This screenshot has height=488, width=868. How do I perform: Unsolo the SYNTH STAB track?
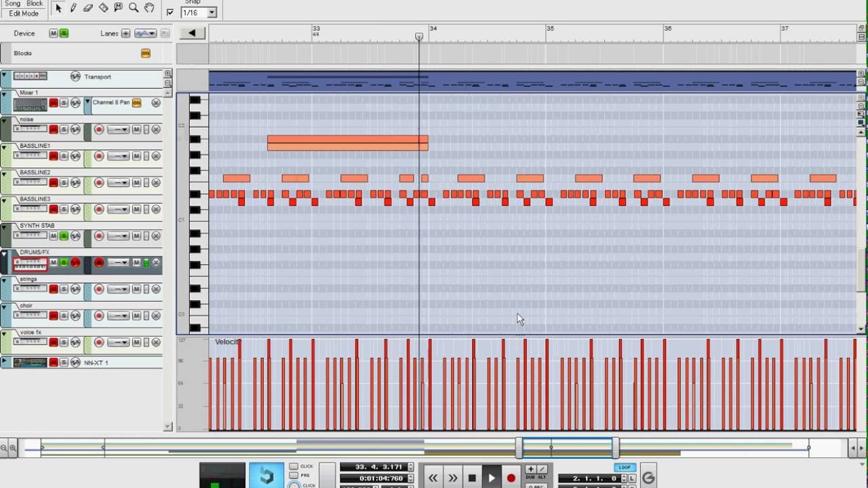click(x=64, y=236)
